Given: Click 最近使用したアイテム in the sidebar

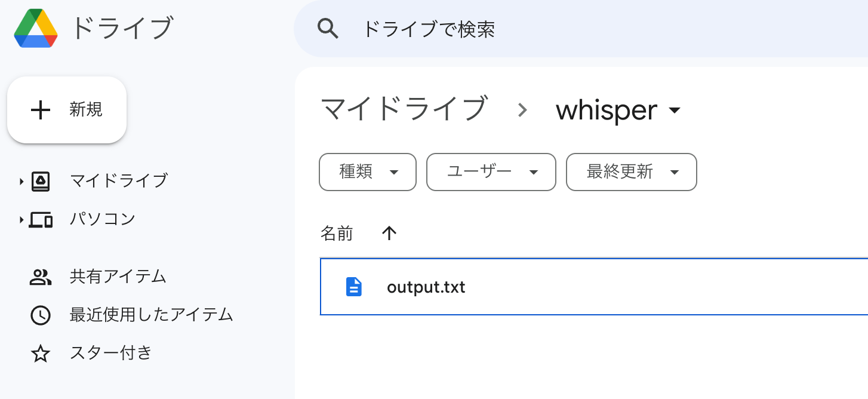Looking at the screenshot, I should 150,315.
